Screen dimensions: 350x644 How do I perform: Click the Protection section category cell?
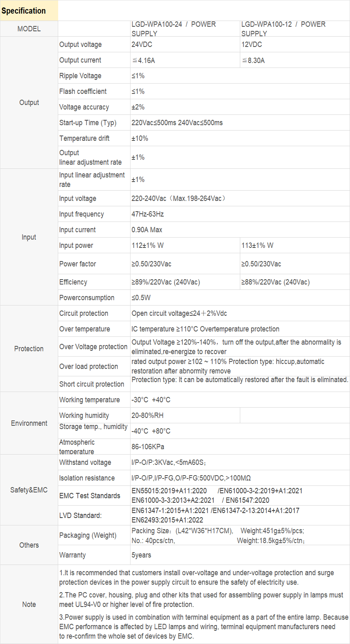29,349
